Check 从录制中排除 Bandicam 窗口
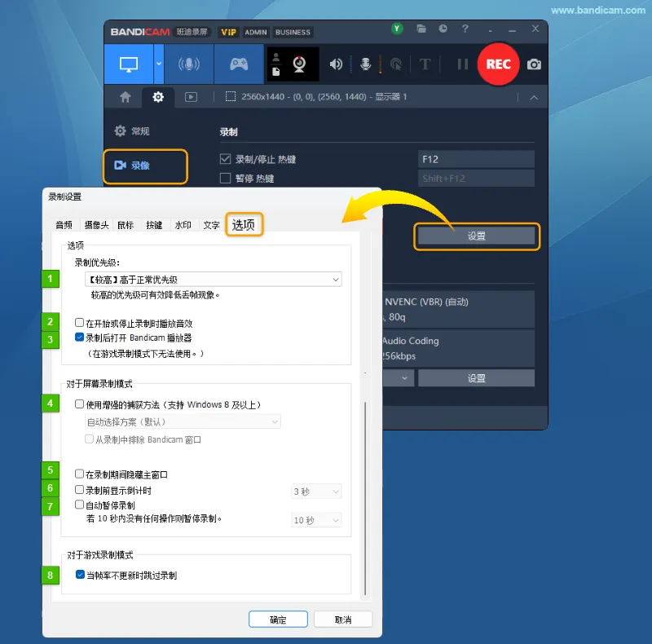 click(x=89, y=439)
